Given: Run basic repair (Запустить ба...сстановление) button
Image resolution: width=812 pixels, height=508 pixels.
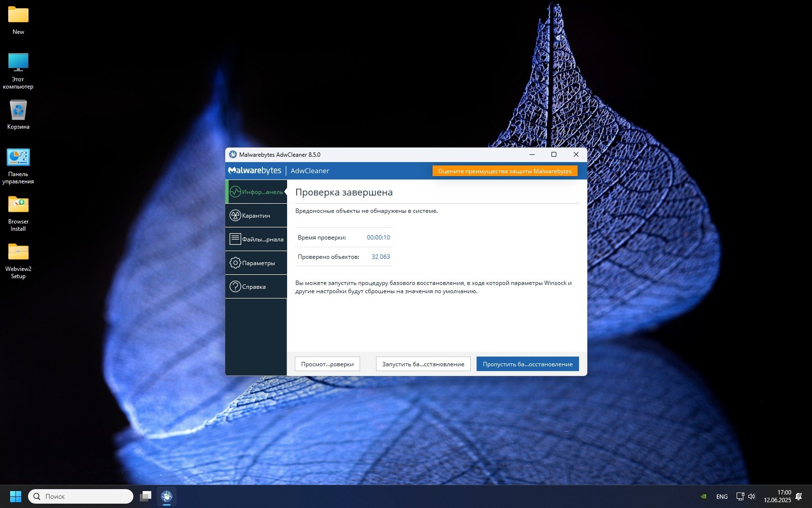Looking at the screenshot, I should coord(423,364).
